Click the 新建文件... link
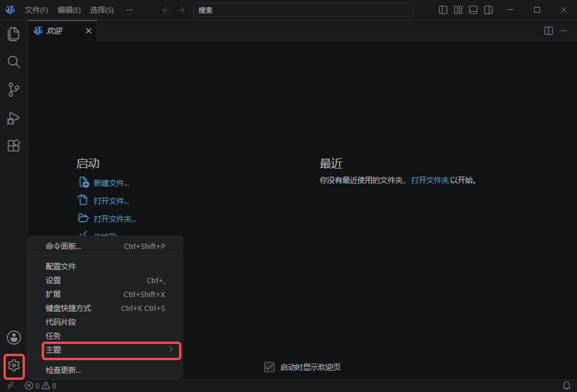Screen dimensions: 577x392 (x=111, y=183)
